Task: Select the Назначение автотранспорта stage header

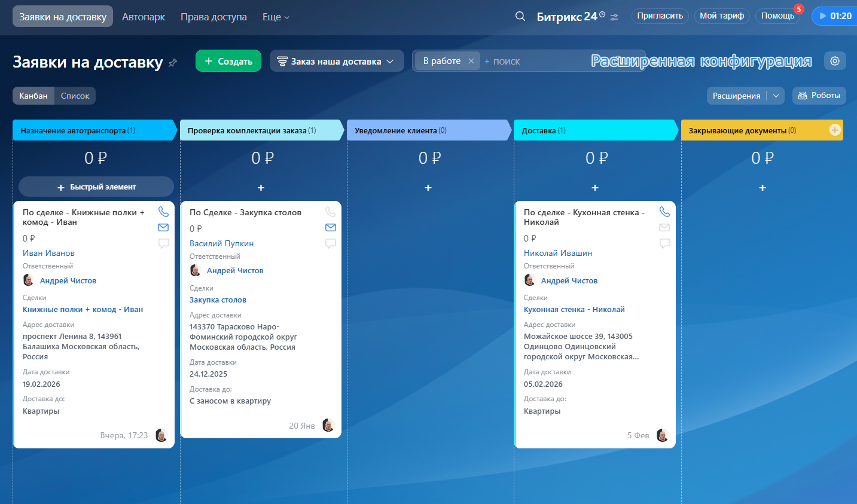Action: [94, 130]
